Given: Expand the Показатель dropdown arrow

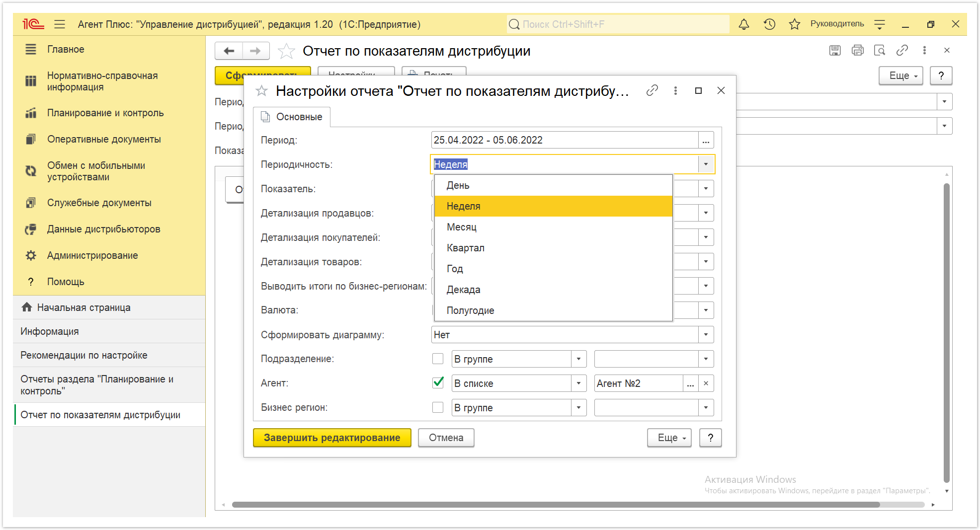Looking at the screenshot, I should 706,189.
